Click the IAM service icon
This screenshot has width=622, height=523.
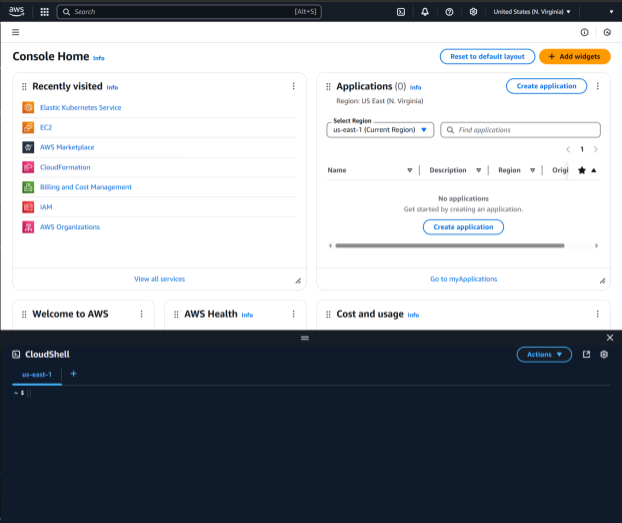[x=28, y=207]
